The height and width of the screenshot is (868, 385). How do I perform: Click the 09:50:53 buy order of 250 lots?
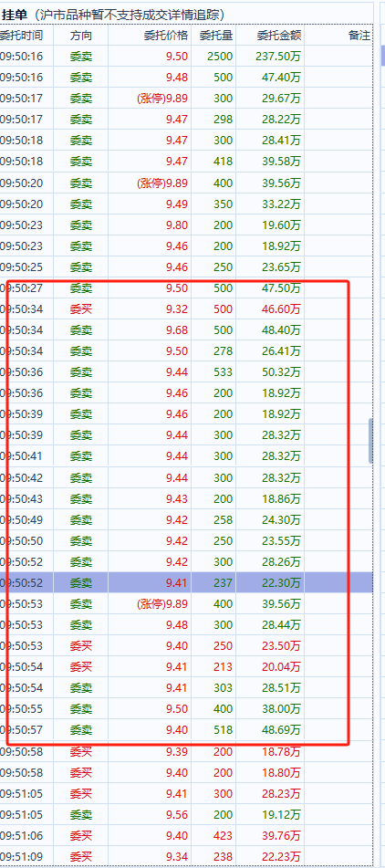coord(186,645)
